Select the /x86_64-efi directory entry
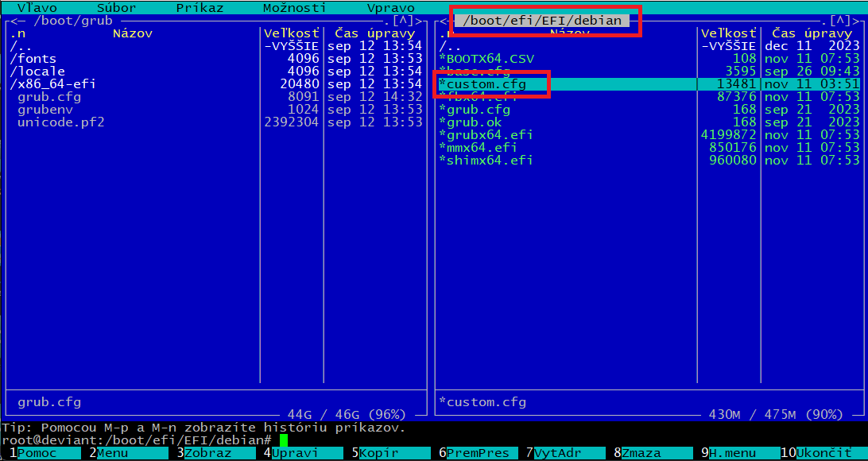 (53, 84)
